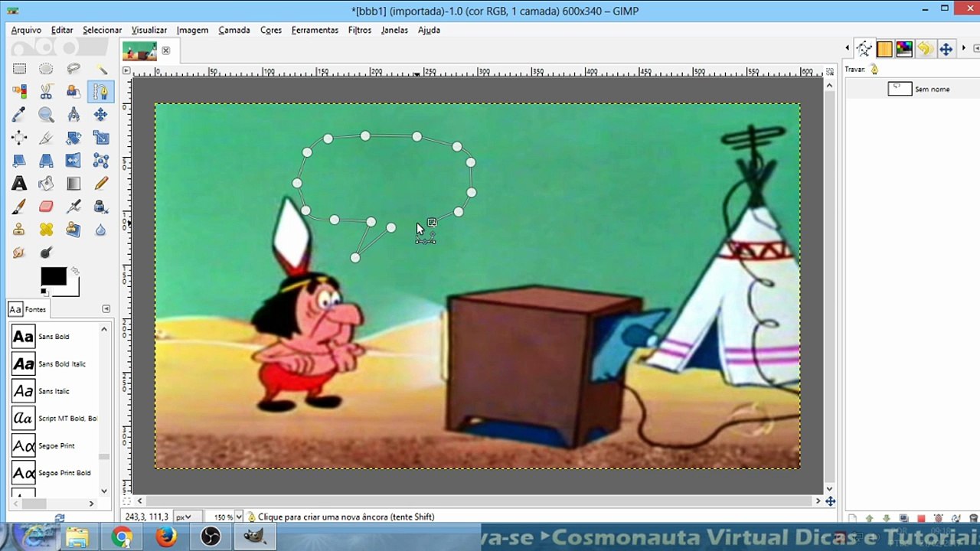Select the Ellipse Select tool
Screen dimensions: 980x551
[46, 69]
